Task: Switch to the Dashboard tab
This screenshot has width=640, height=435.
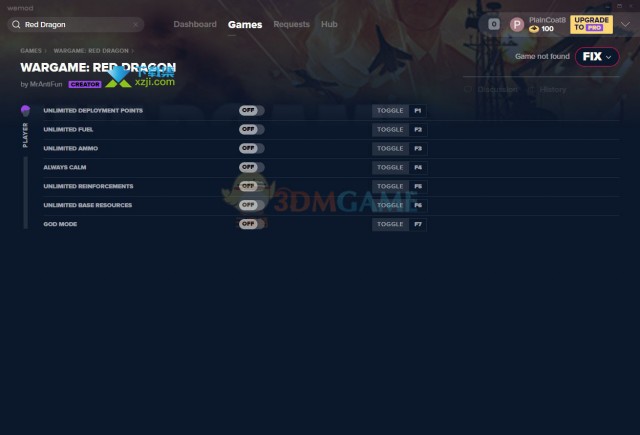Action: click(195, 24)
